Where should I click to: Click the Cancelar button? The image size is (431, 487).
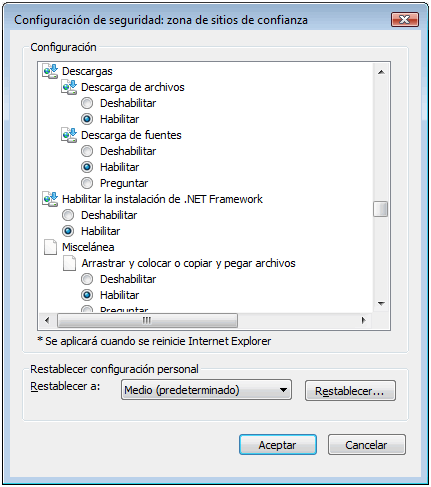point(366,445)
